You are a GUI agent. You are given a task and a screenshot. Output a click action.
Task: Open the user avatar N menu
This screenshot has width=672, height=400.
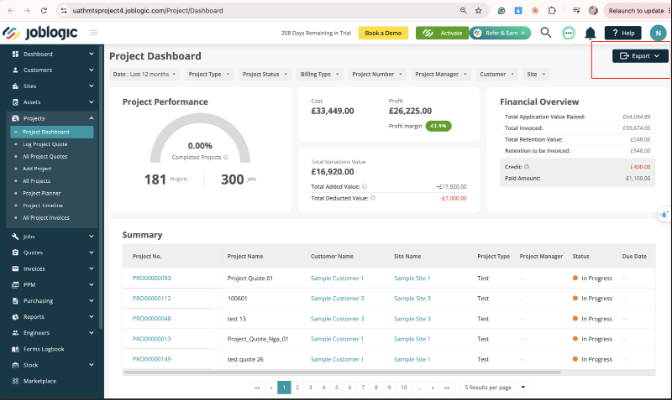(658, 33)
